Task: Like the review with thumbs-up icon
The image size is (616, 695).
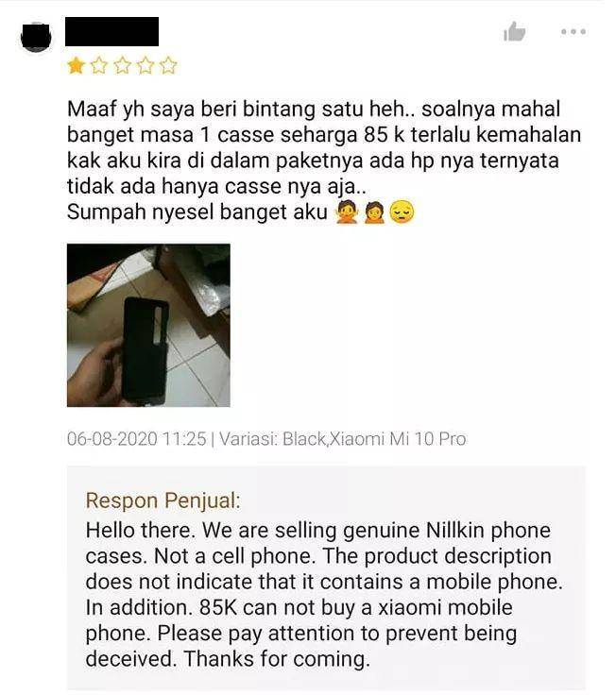Action: 515,31
